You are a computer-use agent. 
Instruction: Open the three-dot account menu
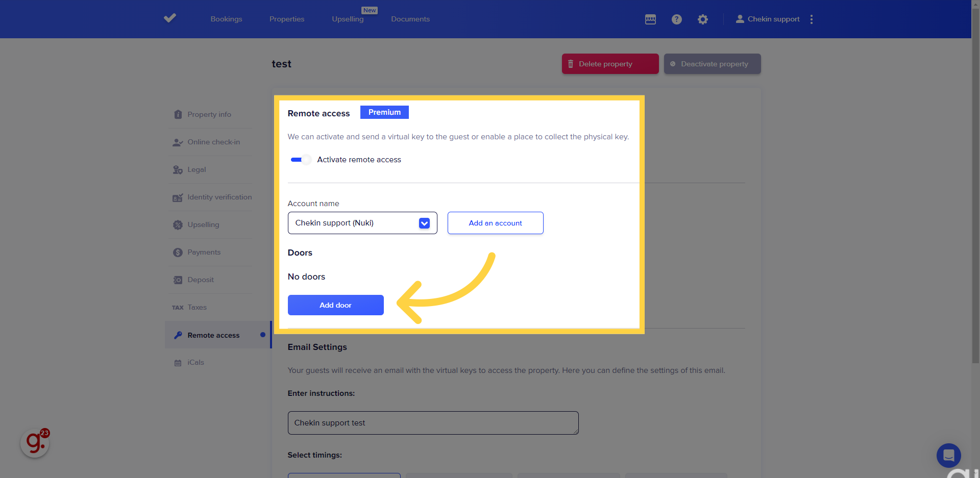click(811, 19)
